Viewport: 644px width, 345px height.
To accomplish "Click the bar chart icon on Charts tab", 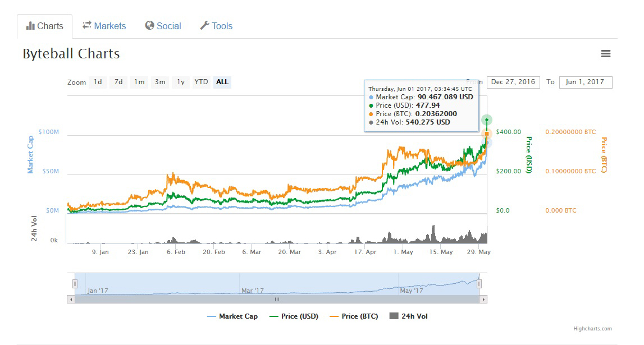I will click(x=30, y=26).
